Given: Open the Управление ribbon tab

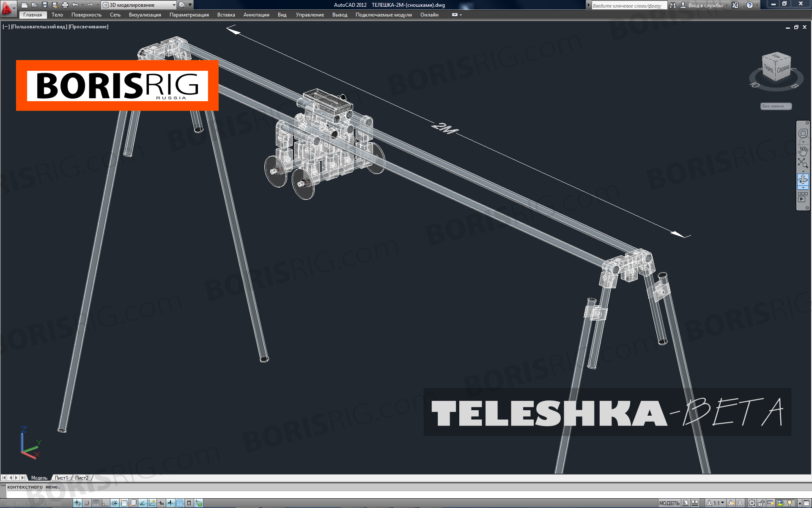Looking at the screenshot, I should [310, 15].
